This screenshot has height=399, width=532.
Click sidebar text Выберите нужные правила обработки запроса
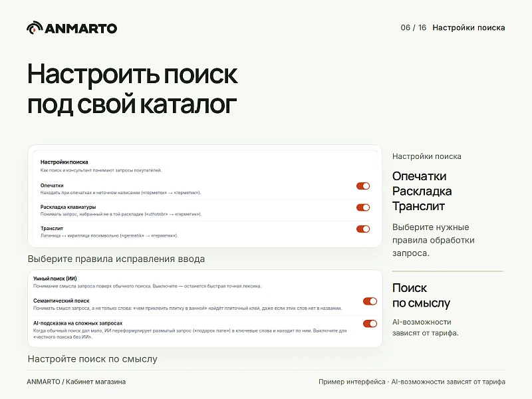pos(434,240)
